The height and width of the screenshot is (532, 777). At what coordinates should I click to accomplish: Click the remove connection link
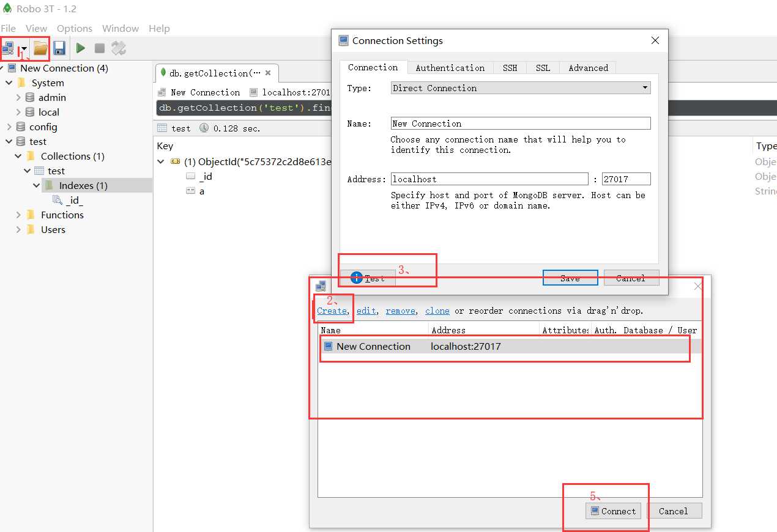coord(400,311)
